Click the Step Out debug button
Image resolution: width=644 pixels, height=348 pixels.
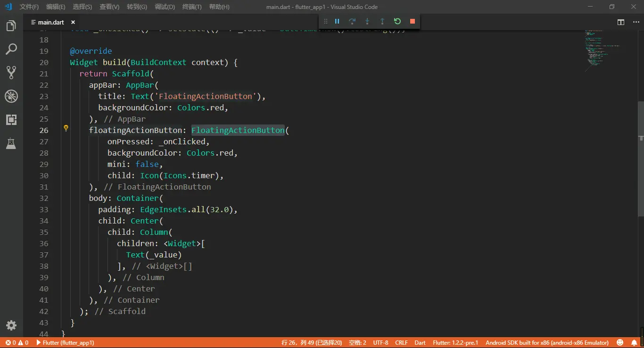pos(382,21)
